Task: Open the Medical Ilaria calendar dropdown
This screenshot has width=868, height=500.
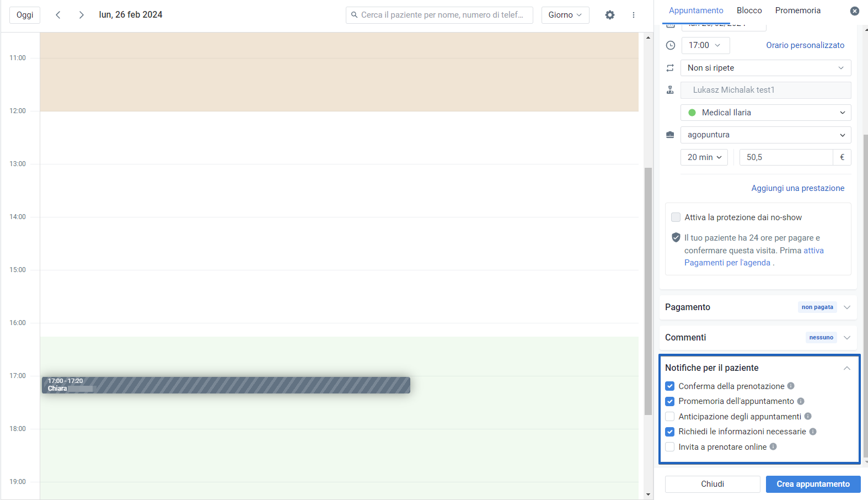Action: tap(765, 113)
